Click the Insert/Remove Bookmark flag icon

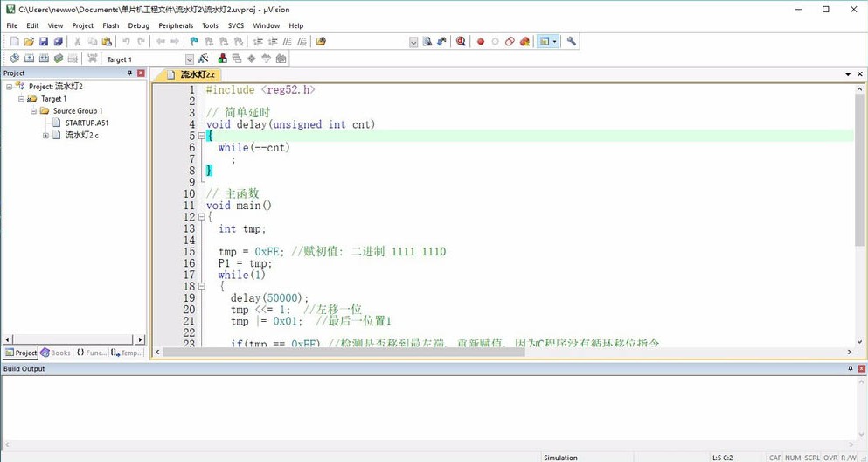pyautogui.click(x=194, y=41)
